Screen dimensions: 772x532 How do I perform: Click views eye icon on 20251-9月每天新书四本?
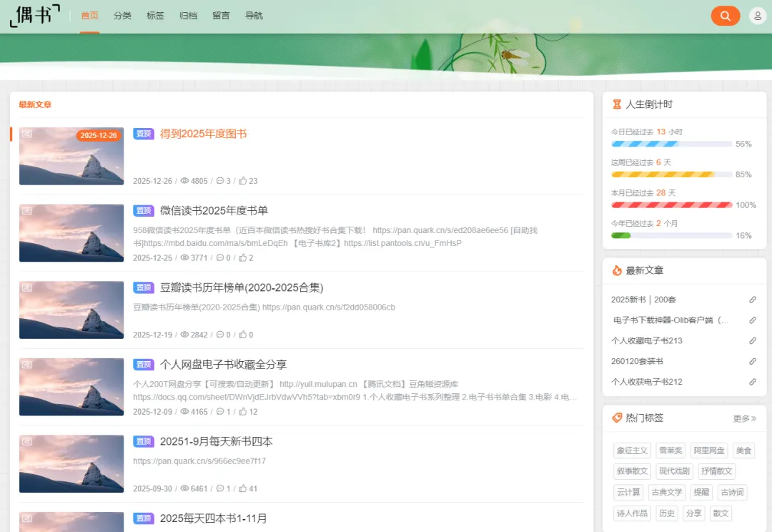pos(184,488)
